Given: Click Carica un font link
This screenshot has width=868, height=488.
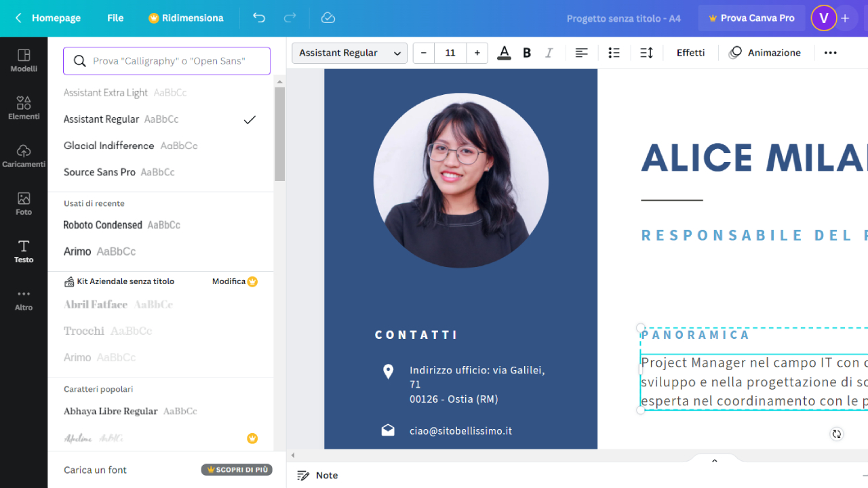Looking at the screenshot, I should click(x=96, y=470).
